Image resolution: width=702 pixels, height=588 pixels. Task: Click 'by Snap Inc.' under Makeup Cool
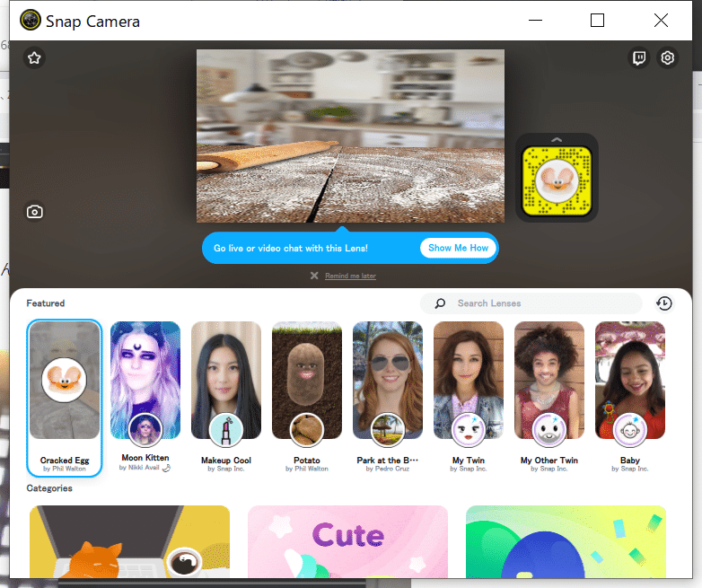[x=226, y=469]
